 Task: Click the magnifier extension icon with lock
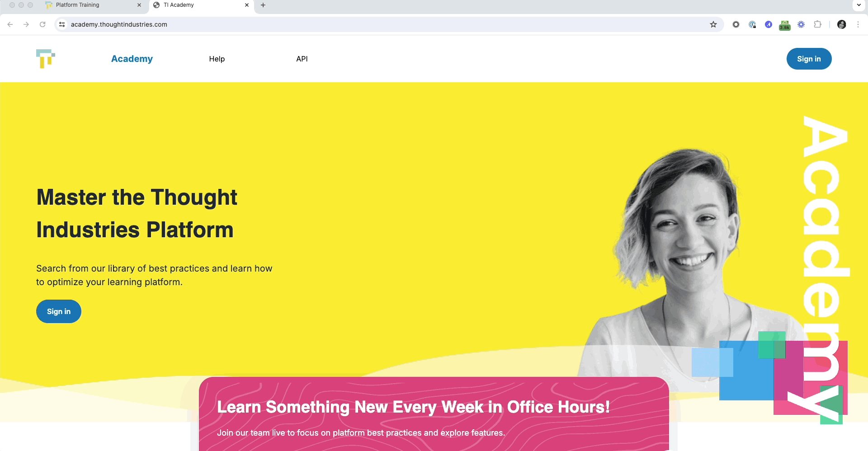coord(752,24)
